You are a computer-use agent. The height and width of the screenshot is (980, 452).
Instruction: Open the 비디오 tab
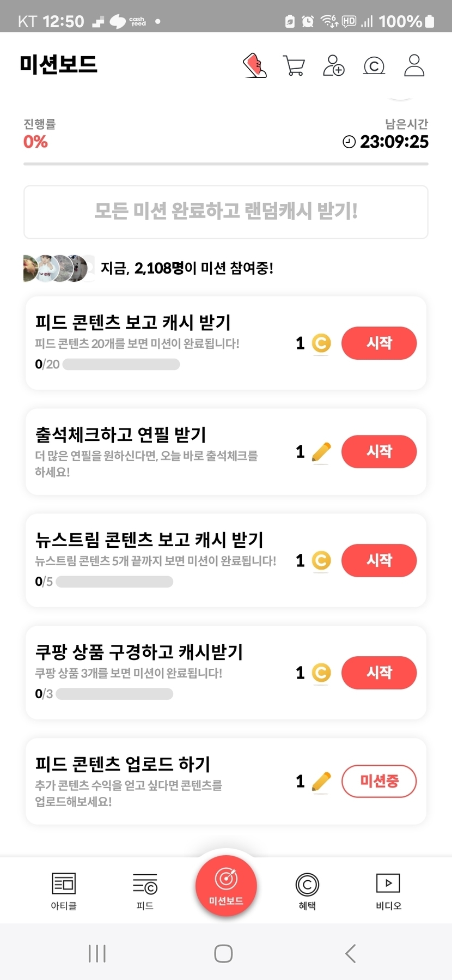tap(388, 890)
